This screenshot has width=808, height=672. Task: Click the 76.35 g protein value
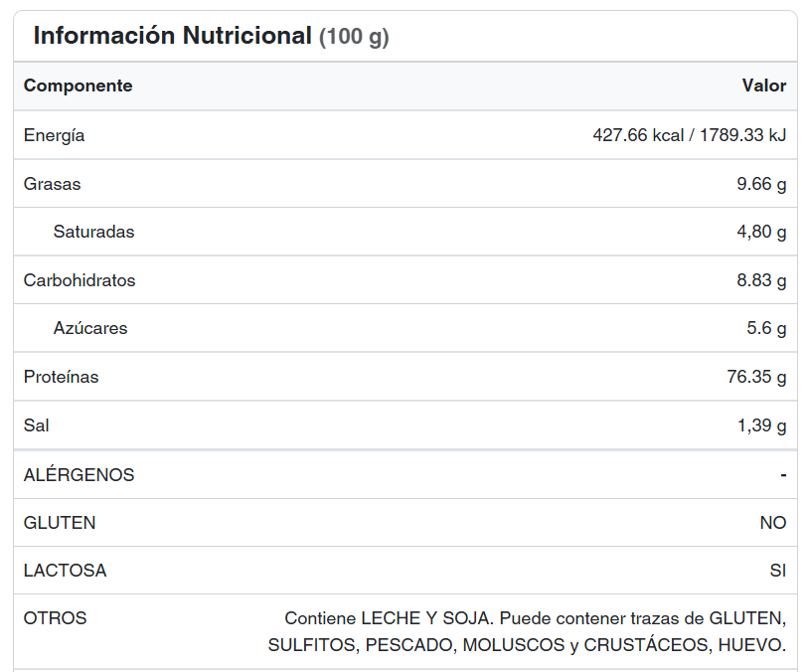click(756, 377)
